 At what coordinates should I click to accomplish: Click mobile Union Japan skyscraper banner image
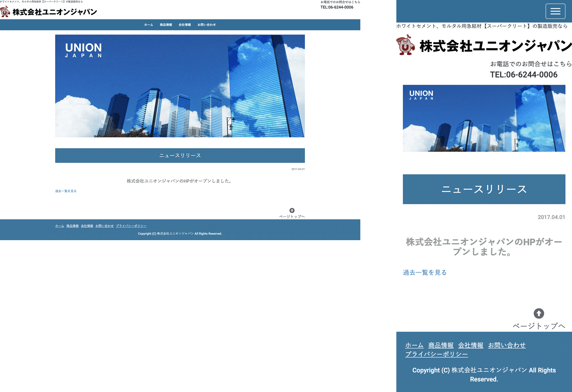click(484, 118)
